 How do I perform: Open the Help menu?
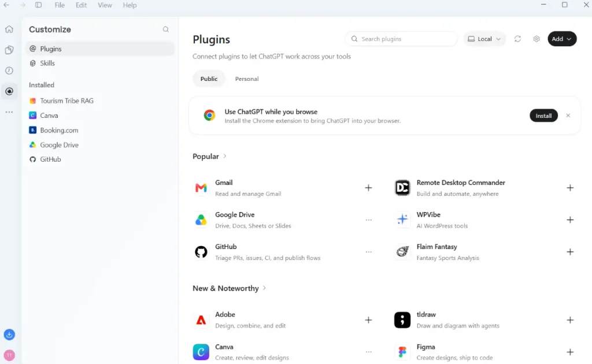coord(129,5)
